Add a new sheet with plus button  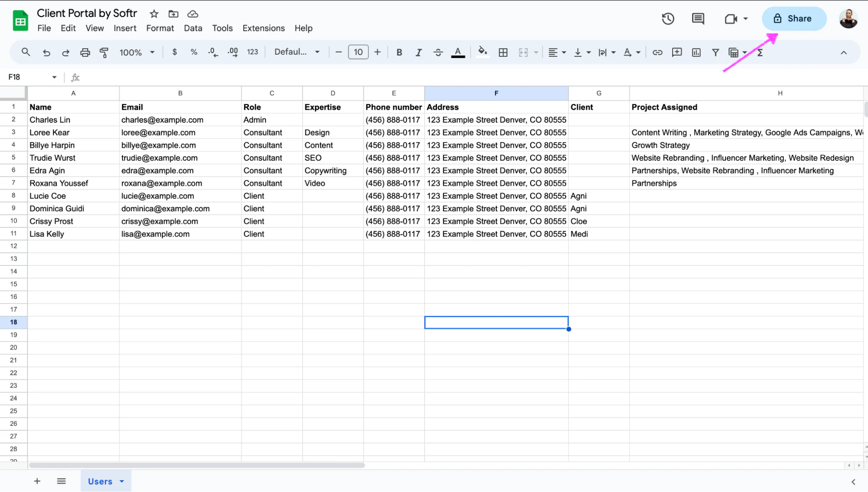click(37, 481)
